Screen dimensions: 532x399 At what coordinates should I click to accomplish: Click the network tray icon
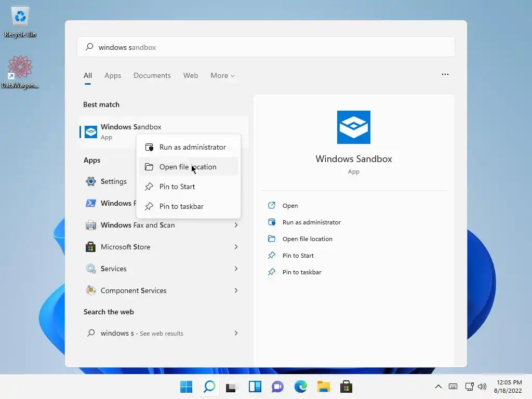[469, 387]
